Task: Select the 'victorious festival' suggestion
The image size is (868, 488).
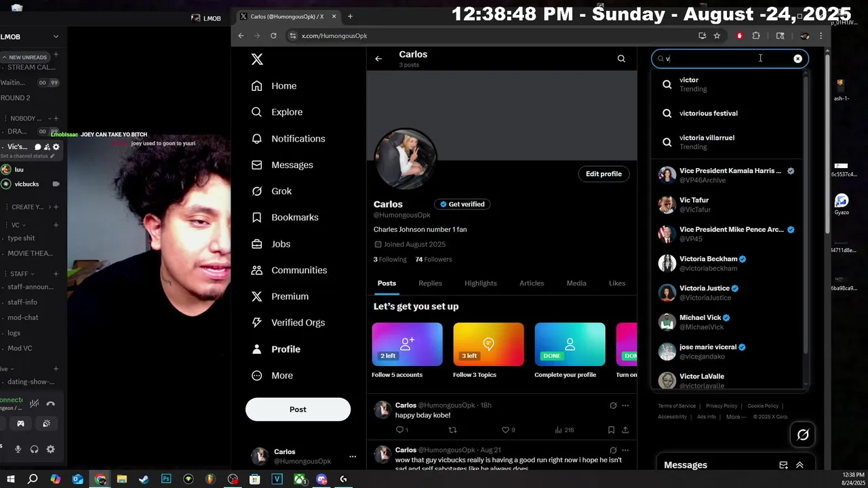Action: click(x=728, y=113)
